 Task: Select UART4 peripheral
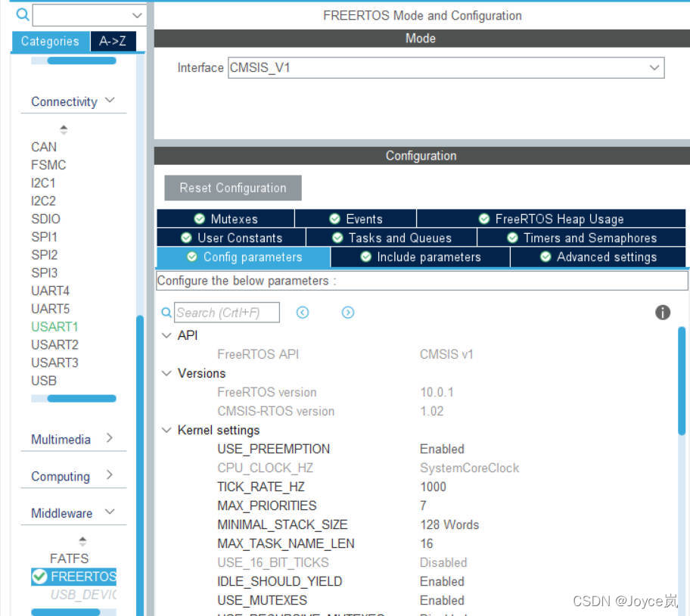(50, 291)
